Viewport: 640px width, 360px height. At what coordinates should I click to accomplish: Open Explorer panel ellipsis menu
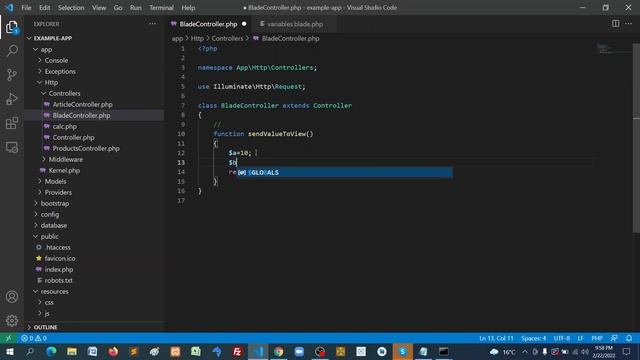[x=152, y=24]
